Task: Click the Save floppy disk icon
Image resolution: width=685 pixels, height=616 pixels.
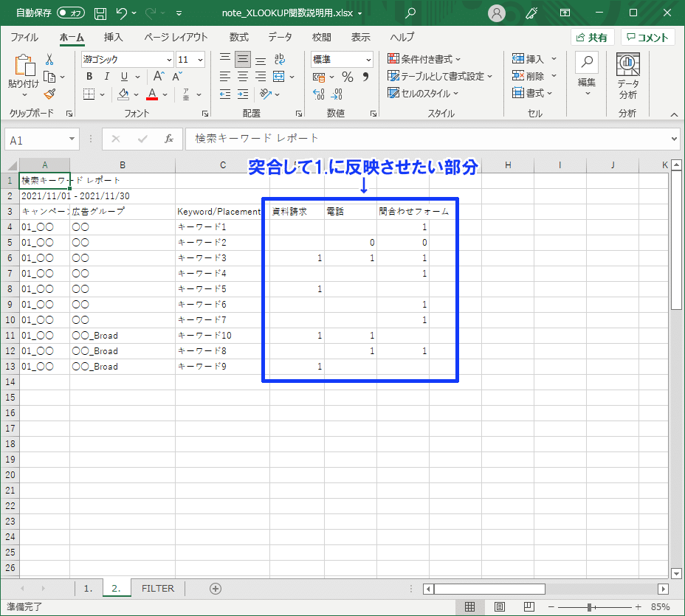Action: (100, 13)
